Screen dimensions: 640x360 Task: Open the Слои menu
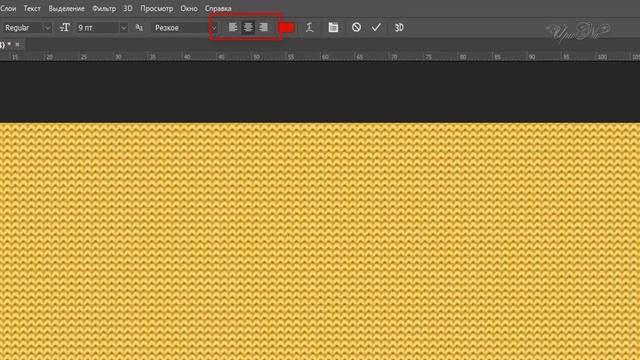(8, 8)
